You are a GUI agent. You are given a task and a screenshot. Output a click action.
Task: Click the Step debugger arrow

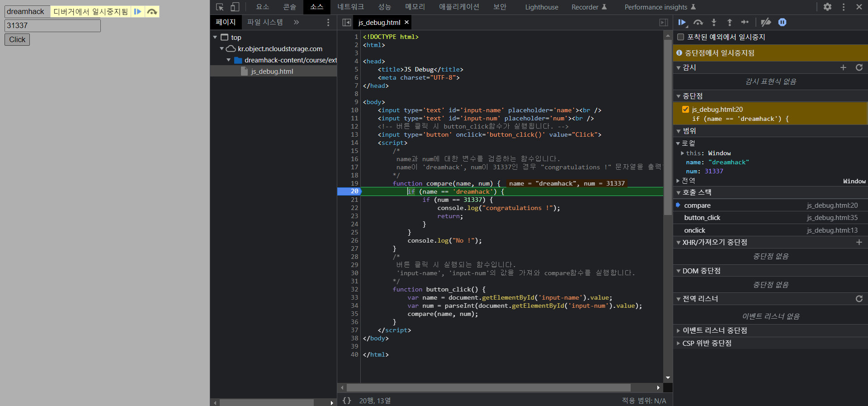(x=745, y=22)
